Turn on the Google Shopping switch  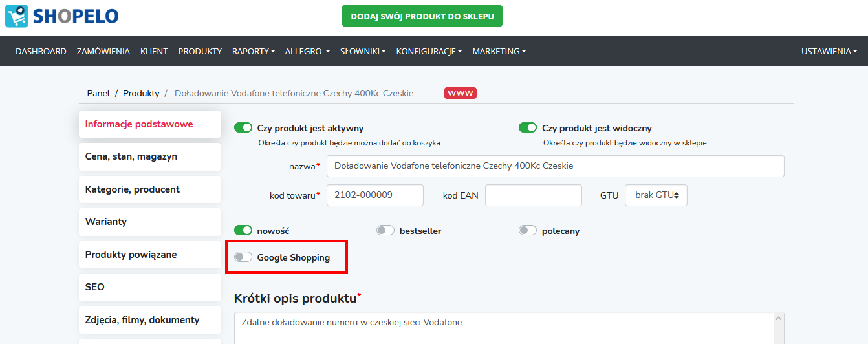(243, 257)
